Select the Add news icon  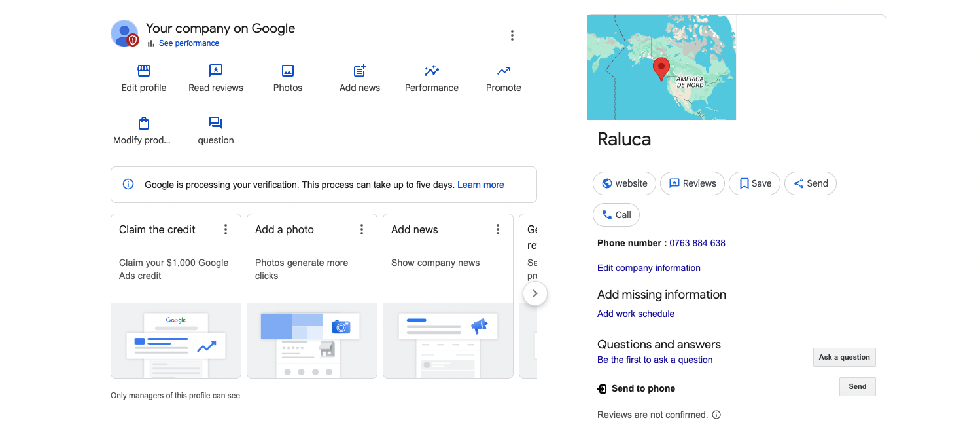[x=360, y=71]
